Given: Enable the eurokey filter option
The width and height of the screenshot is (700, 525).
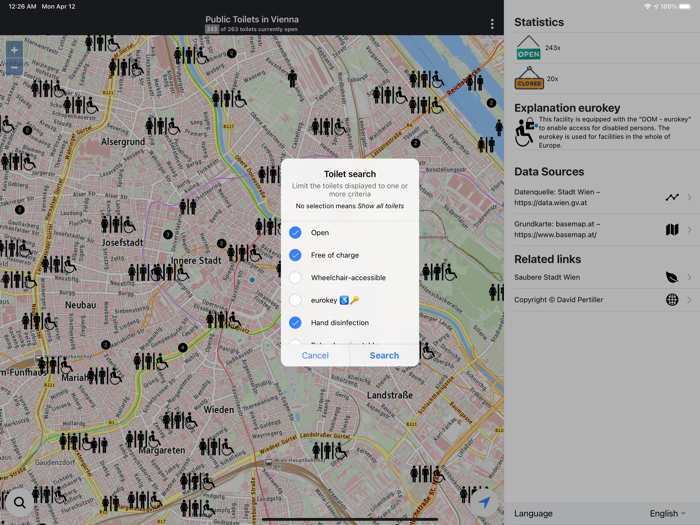Looking at the screenshot, I should click(x=295, y=300).
